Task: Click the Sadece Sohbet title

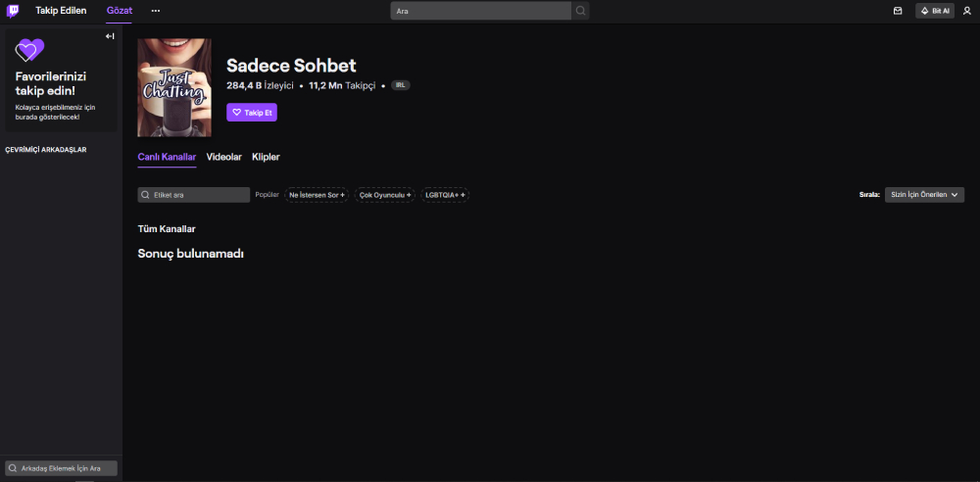Action: click(291, 66)
